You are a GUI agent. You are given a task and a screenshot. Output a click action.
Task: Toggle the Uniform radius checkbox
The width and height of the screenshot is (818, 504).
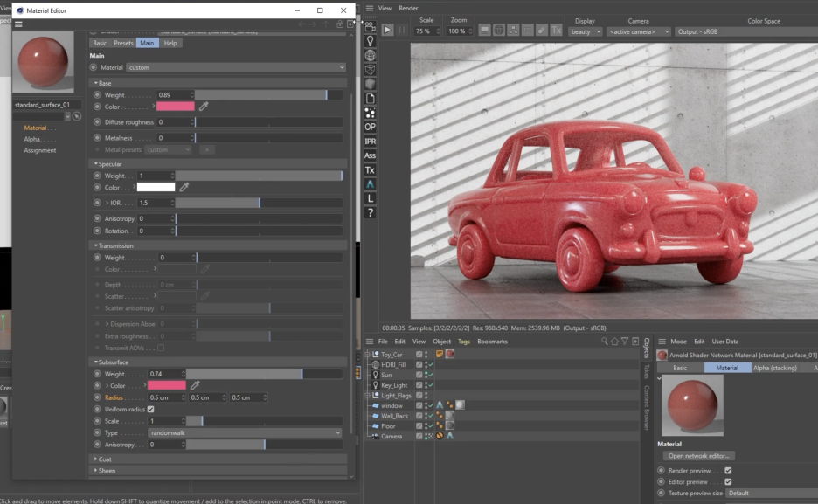151,409
